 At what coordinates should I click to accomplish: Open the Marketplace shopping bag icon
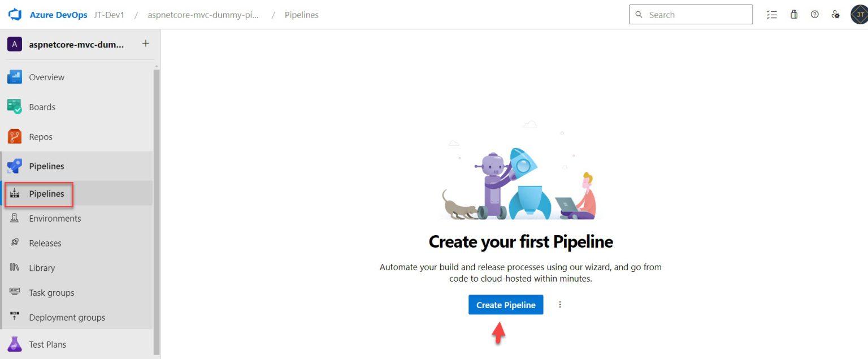point(793,14)
